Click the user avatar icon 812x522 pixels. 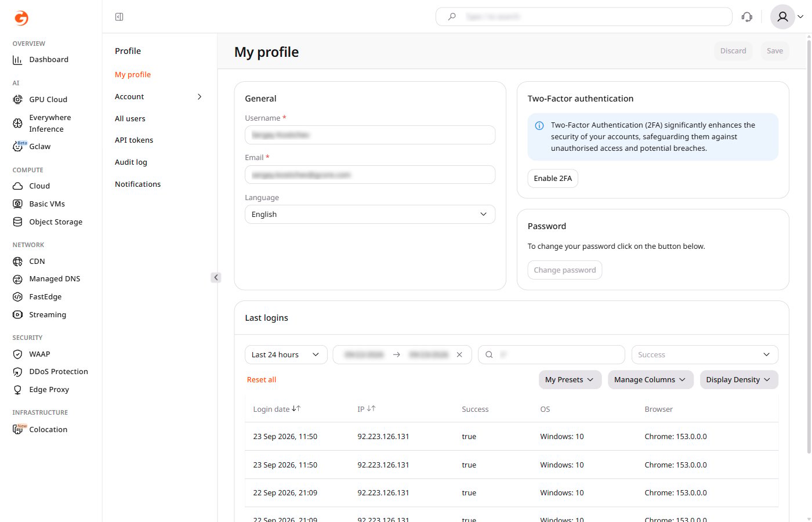(x=782, y=17)
